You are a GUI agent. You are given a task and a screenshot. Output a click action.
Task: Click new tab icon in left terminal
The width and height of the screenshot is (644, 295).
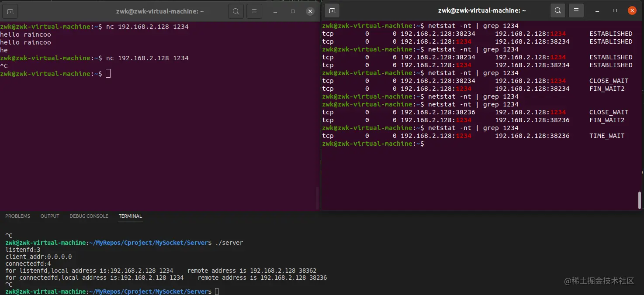coord(10,11)
